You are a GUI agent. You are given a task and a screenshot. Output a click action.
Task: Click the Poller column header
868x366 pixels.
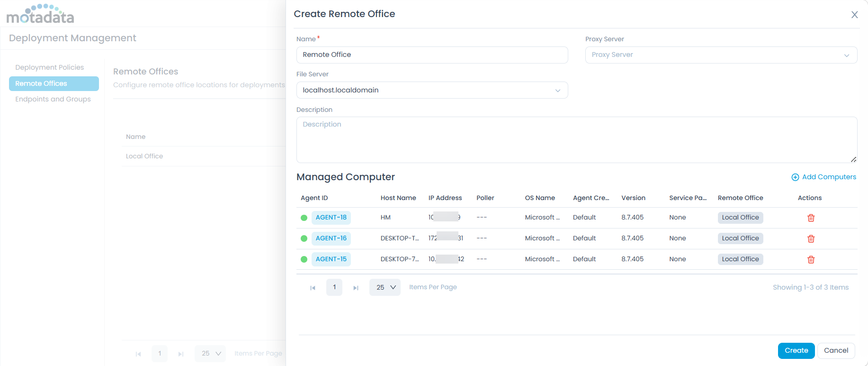tap(485, 198)
